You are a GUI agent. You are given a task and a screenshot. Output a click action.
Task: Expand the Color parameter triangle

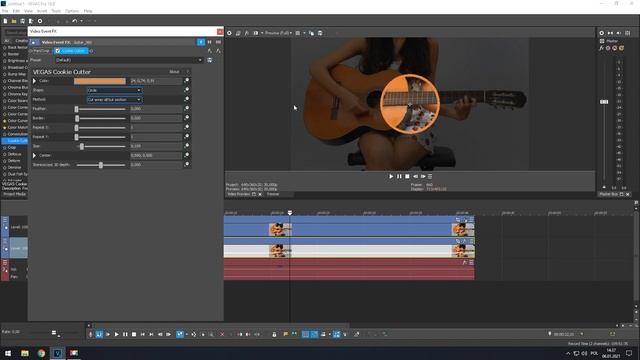(x=35, y=81)
